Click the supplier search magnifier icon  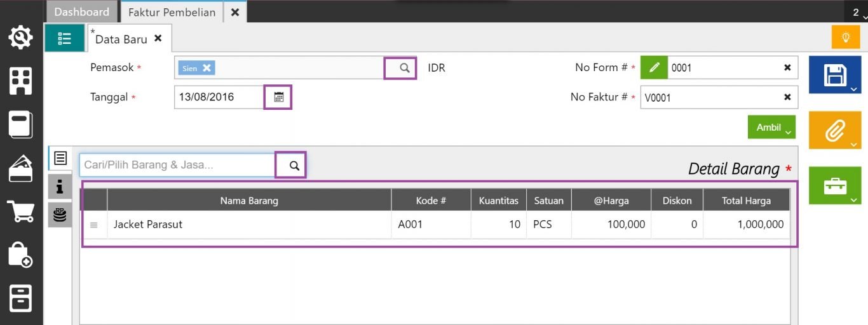coord(404,68)
